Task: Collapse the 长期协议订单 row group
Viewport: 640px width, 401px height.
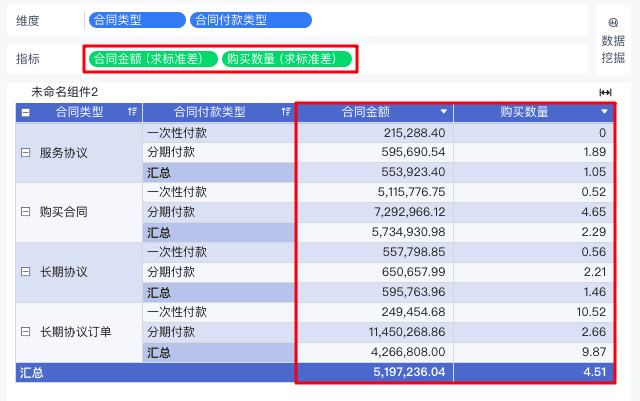Action: [x=25, y=332]
